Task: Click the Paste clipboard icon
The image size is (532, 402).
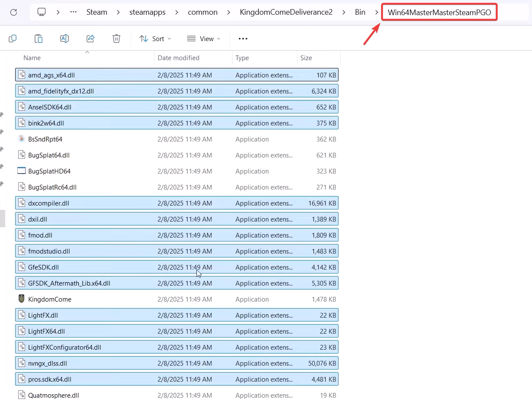Action: point(39,39)
